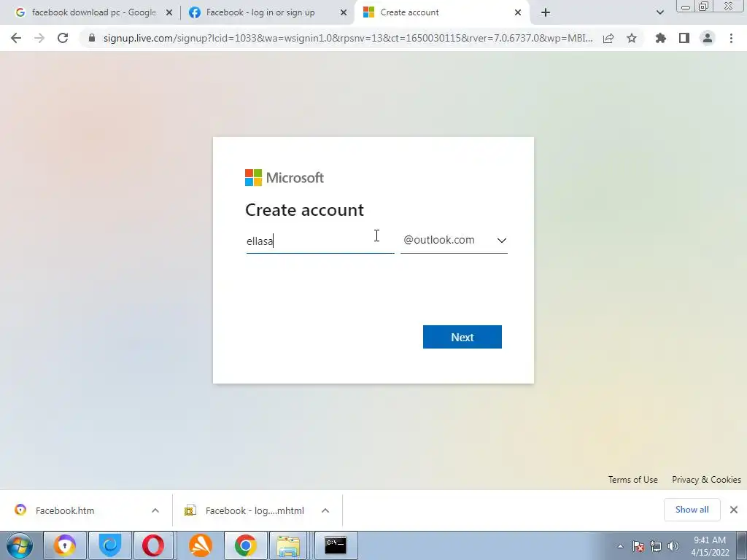Click the address bar URL
The width and height of the screenshot is (747, 560).
pyautogui.click(x=348, y=38)
